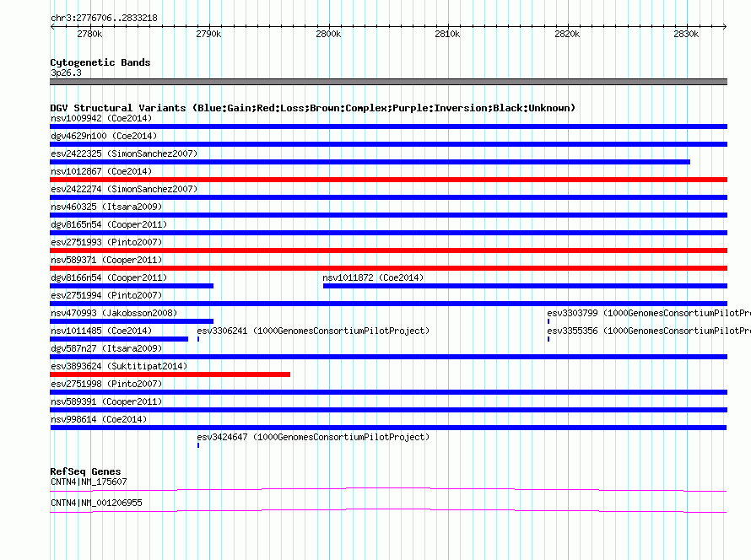Open the CNTN4|NM_175607 gene label

(x=89, y=482)
